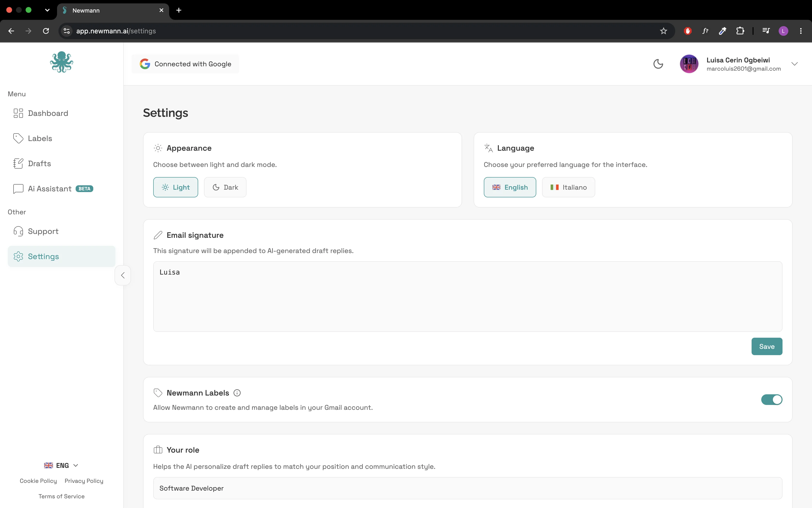Click the fonts finder extension icon
812x508 pixels.
pyautogui.click(x=705, y=31)
